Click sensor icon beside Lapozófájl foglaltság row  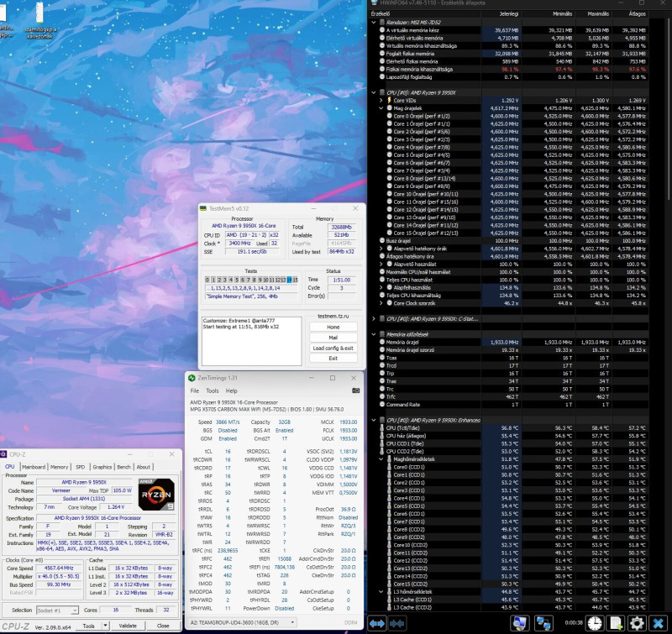382,77
